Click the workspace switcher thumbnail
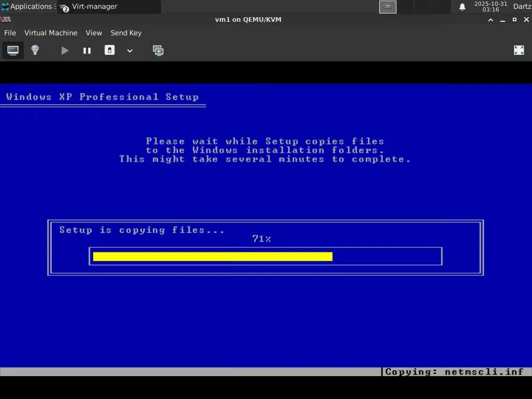532x399 pixels. (388, 7)
